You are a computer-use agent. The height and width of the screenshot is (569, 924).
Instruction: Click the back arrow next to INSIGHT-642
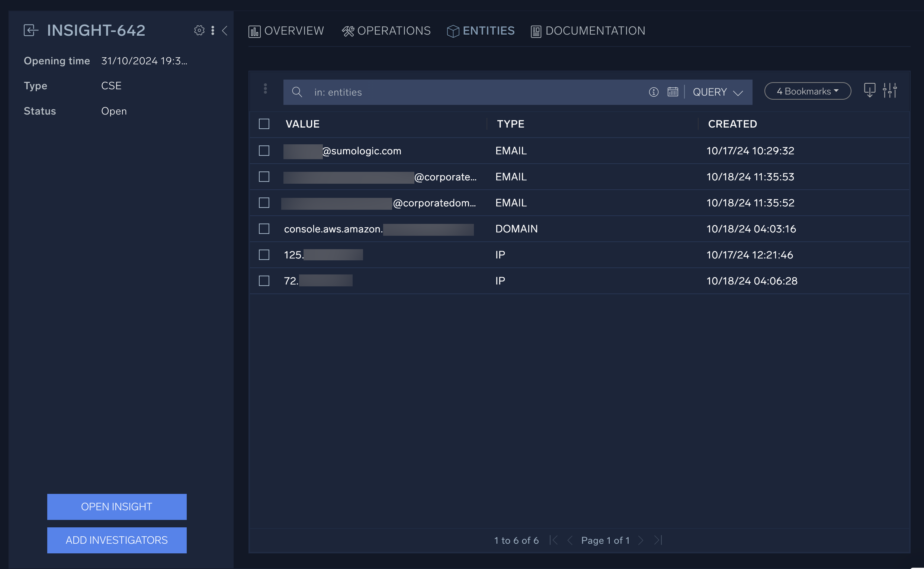point(31,30)
